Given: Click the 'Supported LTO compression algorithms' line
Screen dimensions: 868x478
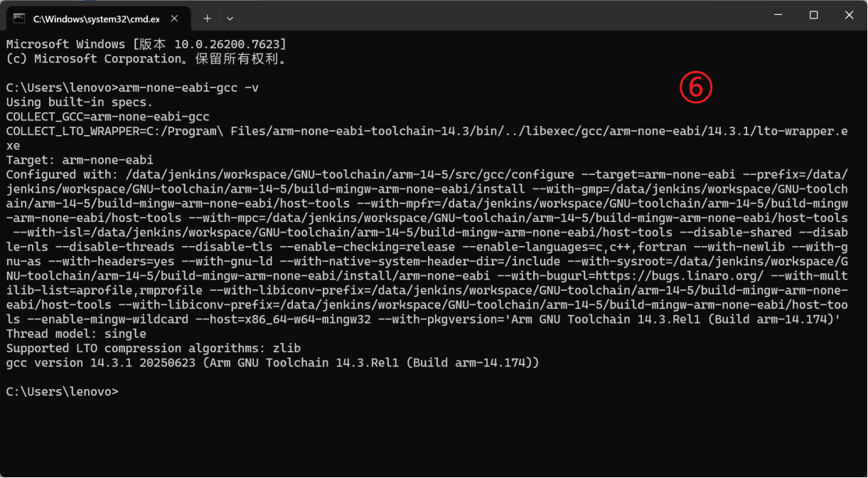Looking at the screenshot, I should coord(151,348).
